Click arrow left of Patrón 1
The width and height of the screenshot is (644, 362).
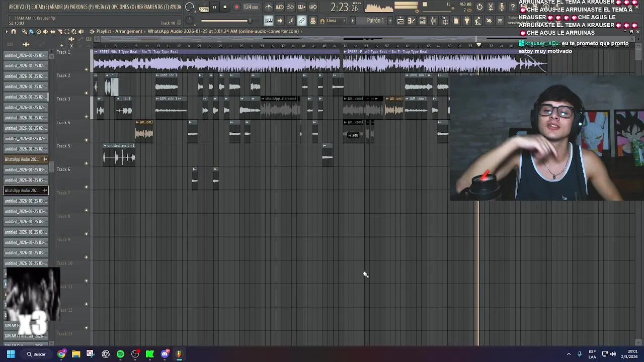point(352,21)
